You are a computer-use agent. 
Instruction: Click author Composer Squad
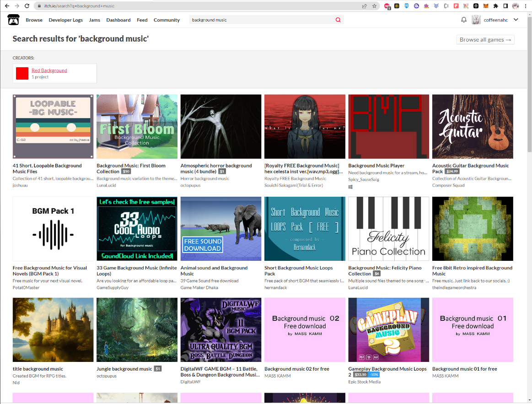(x=448, y=185)
